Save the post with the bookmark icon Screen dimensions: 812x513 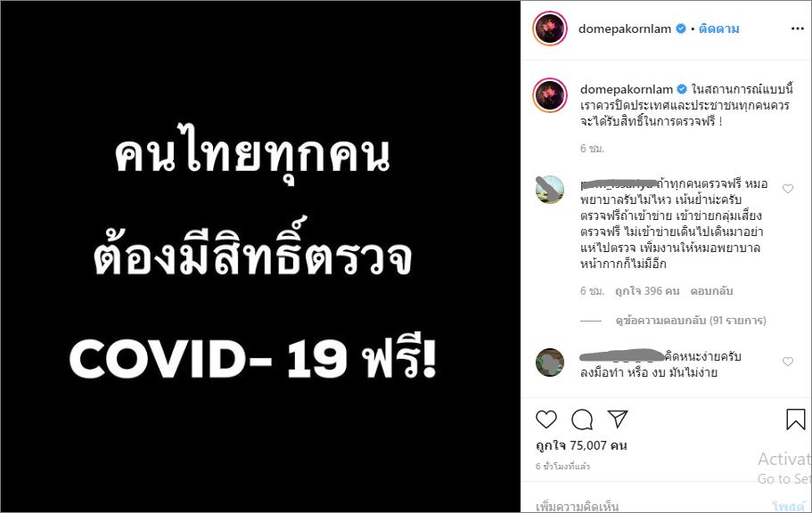(795, 419)
